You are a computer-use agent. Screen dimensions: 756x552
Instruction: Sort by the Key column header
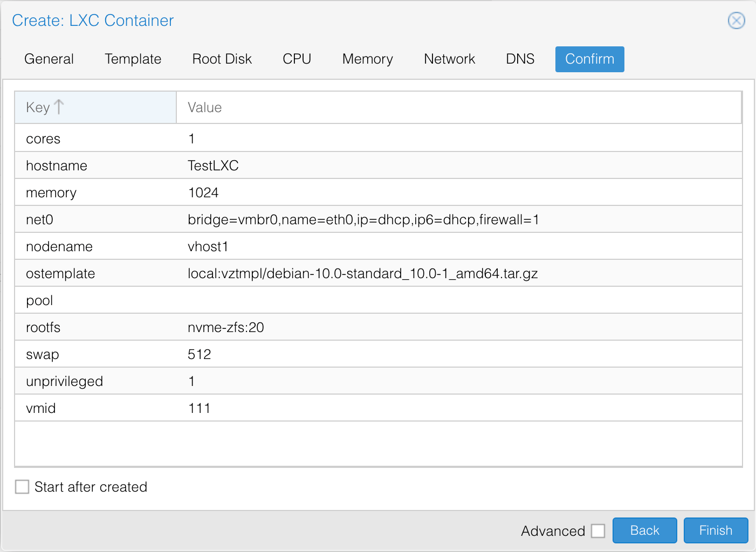(x=95, y=107)
